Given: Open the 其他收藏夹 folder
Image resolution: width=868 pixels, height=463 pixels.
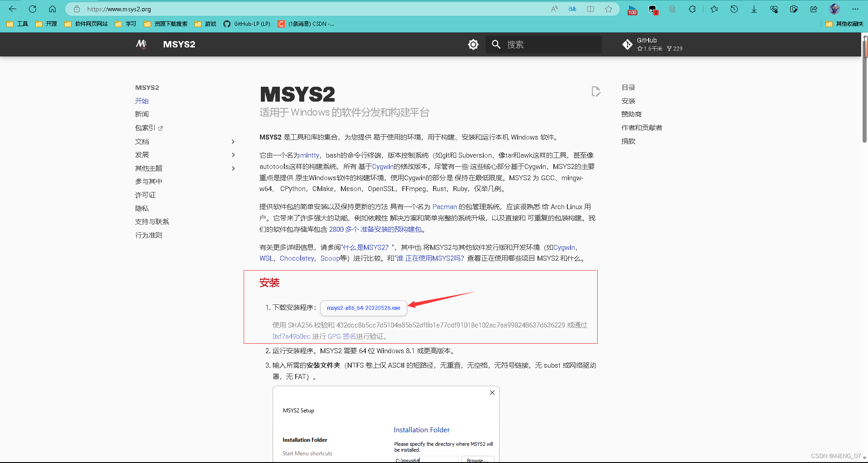Looking at the screenshot, I should point(844,24).
